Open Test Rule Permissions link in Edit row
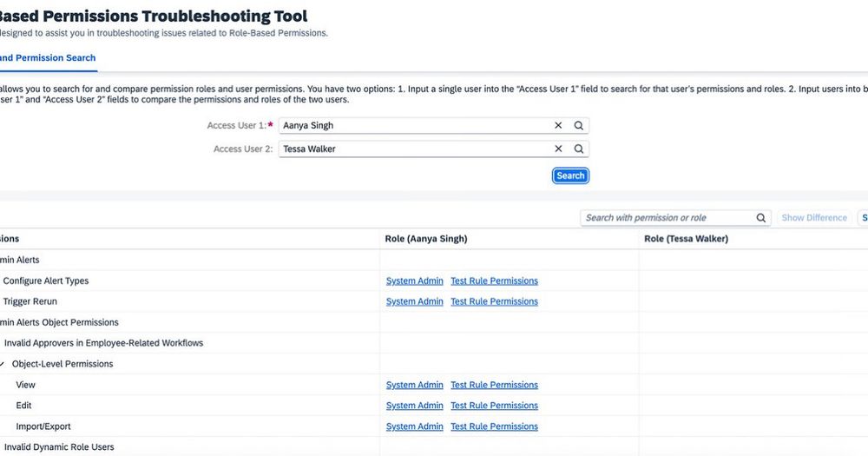The height and width of the screenshot is (456, 868). (494, 406)
